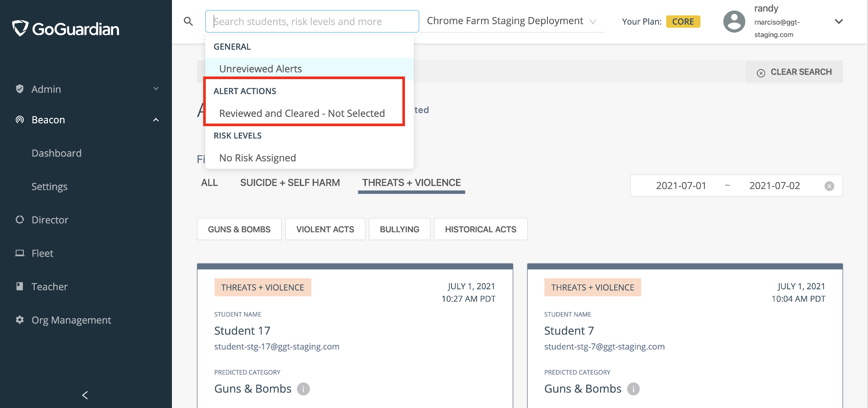The image size is (868, 408).
Task: Click student-stg-7@ggt-staging.com email
Action: (605, 346)
